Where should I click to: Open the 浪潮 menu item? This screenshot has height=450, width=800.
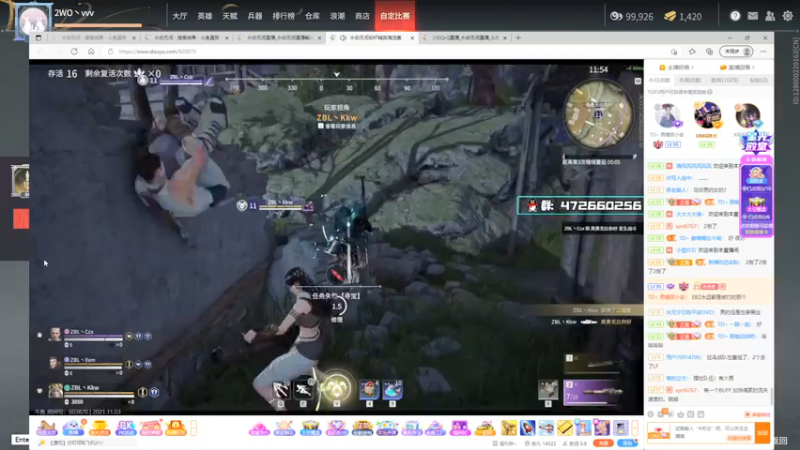(337, 16)
